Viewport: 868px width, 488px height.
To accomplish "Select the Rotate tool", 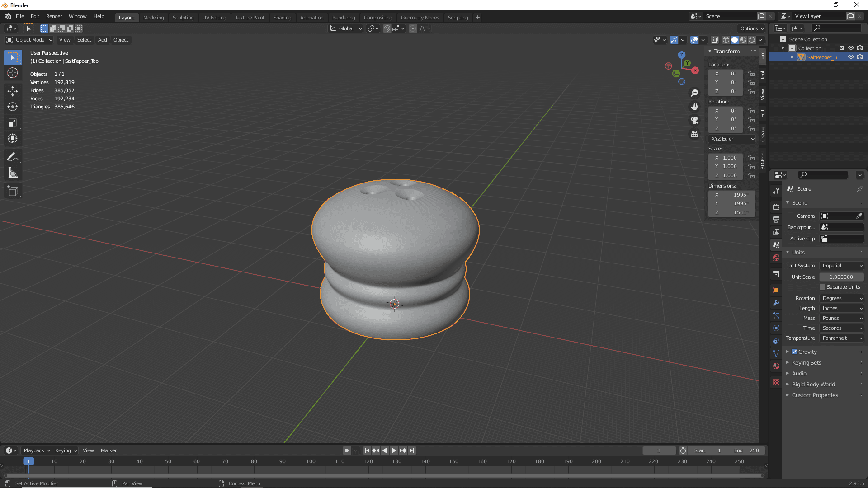I will click(13, 107).
